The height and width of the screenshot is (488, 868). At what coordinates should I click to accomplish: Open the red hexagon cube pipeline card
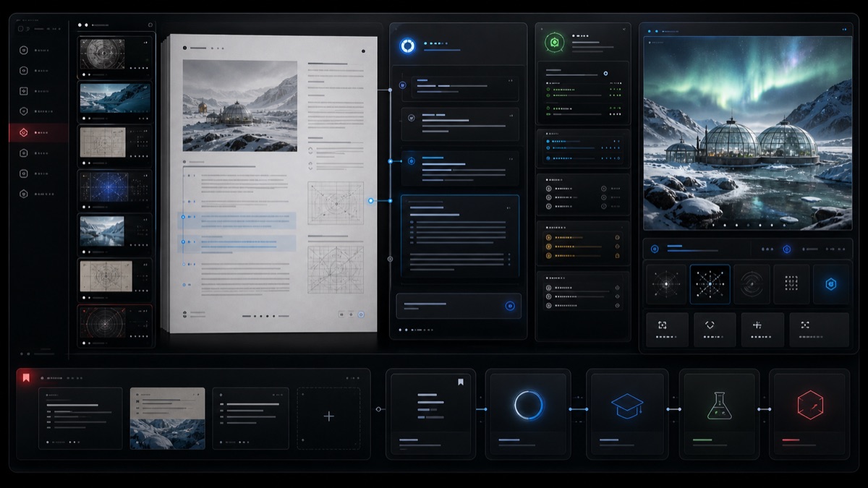click(809, 413)
